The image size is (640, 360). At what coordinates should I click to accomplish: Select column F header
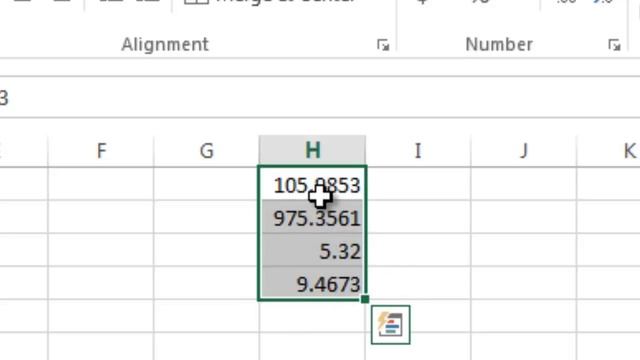[x=101, y=151]
